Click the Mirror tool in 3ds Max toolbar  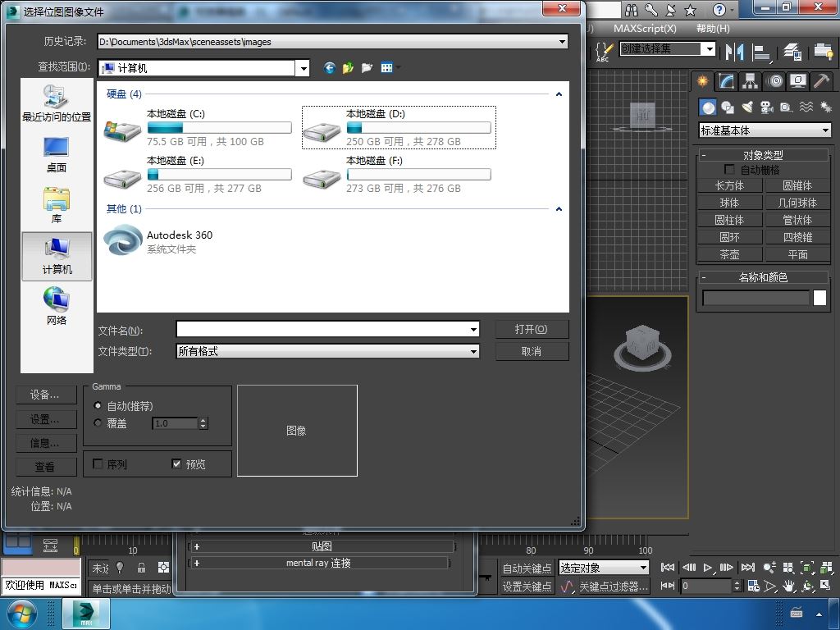[x=734, y=52]
